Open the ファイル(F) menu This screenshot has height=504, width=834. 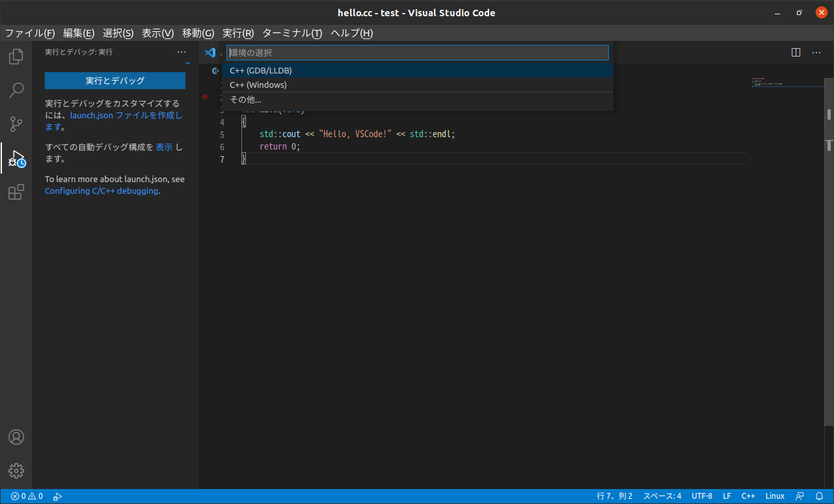coord(30,33)
